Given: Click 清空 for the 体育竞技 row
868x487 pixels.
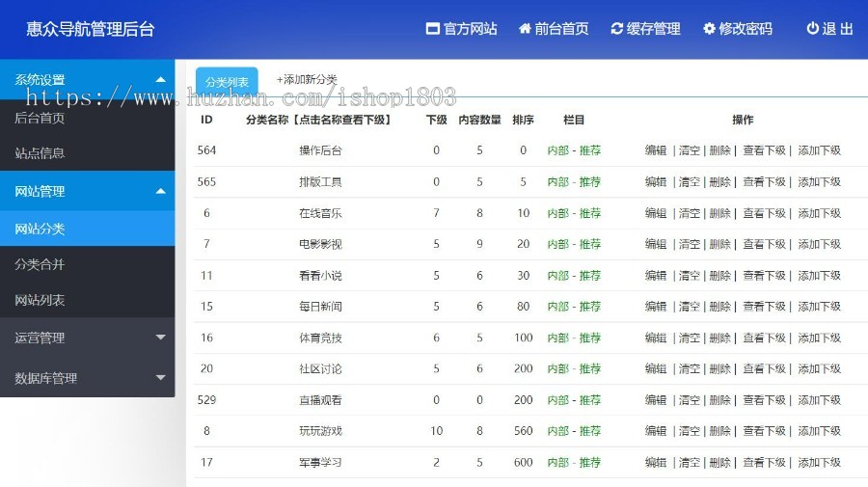Looking at the screenshot, I should pos(690,338).
